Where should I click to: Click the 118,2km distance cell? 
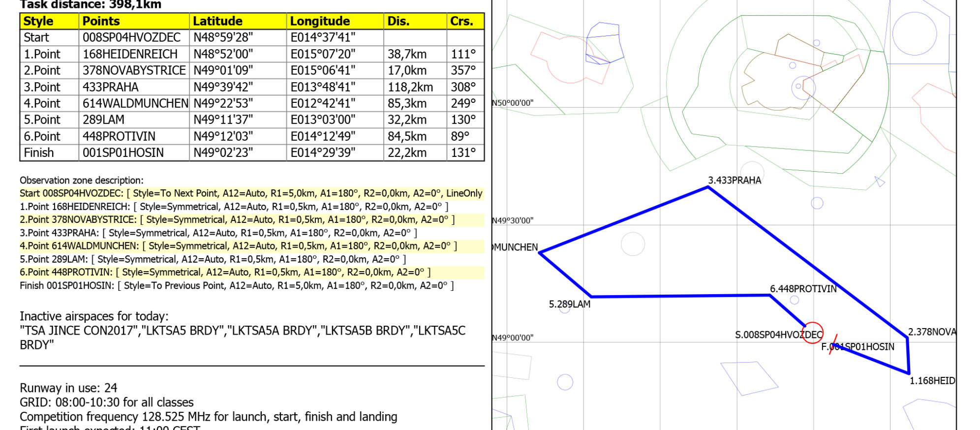410,87
